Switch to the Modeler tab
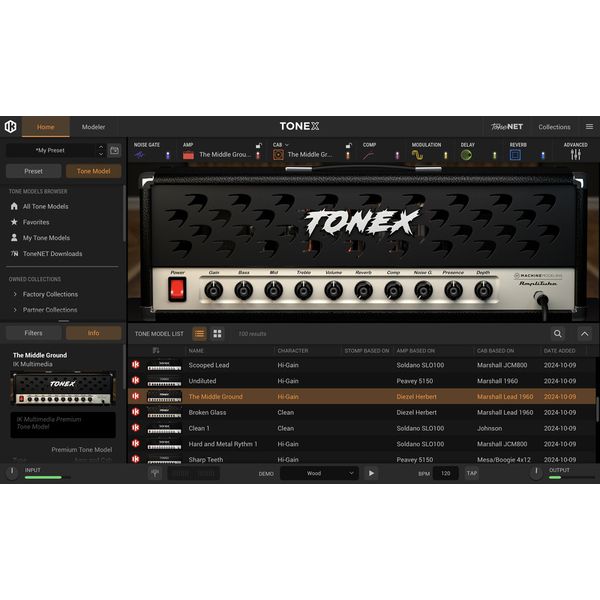This screenshot has width=600, height=600. pos(93,127)
